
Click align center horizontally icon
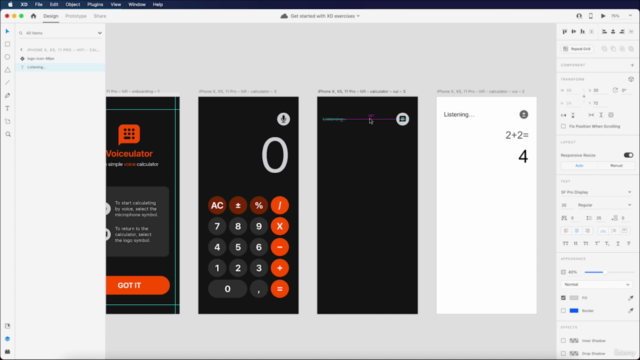click(613, 31)
